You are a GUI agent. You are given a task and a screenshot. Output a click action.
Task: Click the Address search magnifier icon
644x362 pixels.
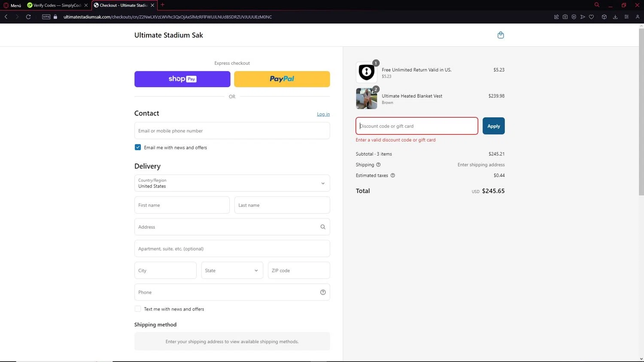[x=323, y=227]
